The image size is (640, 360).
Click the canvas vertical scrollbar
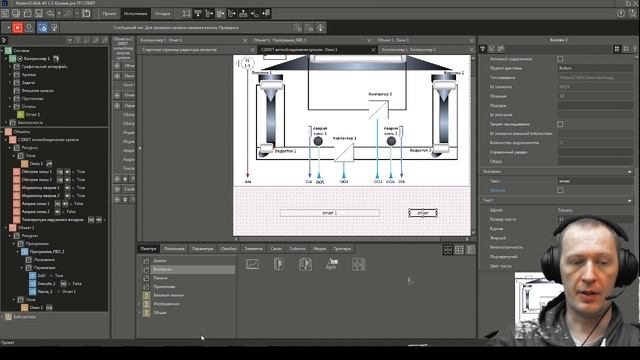tap(473, 145)
